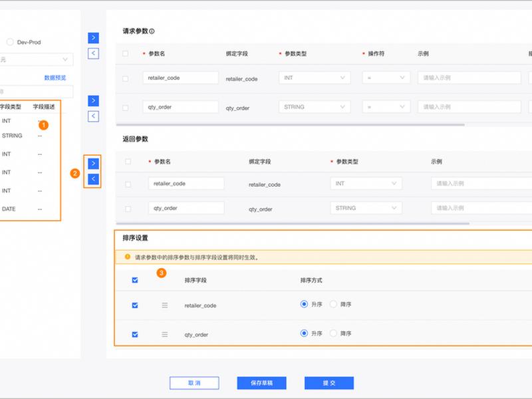
Task: Select the Dev-Prod radio option
Action: [10, 42]
